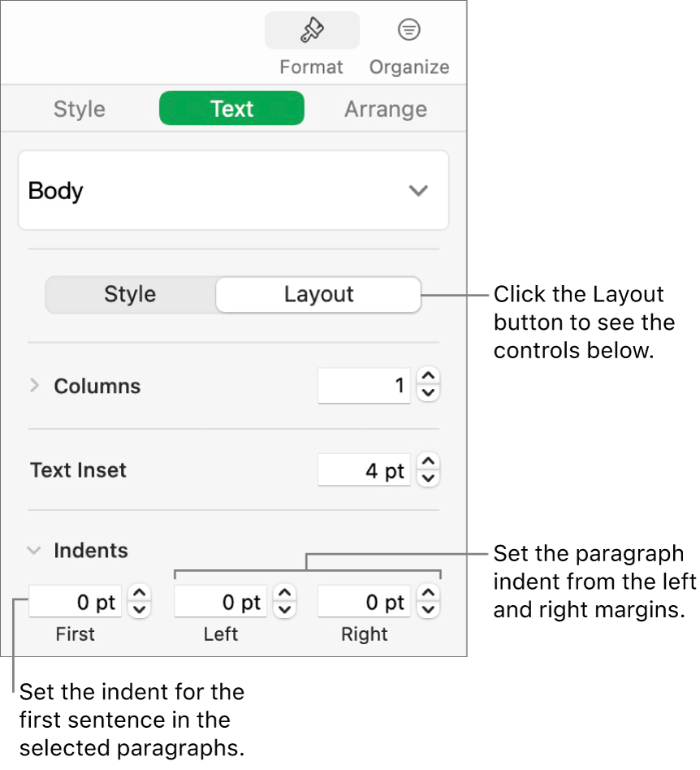Edit the Columns count field
Image resolution: width=700 pixels, height=770 pixels.
click(x=364, y=386)
